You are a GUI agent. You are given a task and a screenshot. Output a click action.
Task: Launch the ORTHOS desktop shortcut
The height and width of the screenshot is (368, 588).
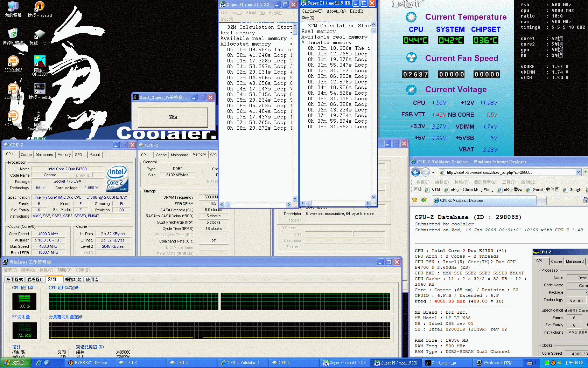tap(40, 66)
